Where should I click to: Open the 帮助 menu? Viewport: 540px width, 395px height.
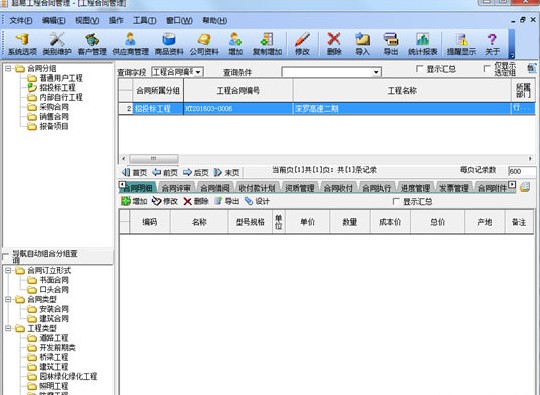pos(215,21)
